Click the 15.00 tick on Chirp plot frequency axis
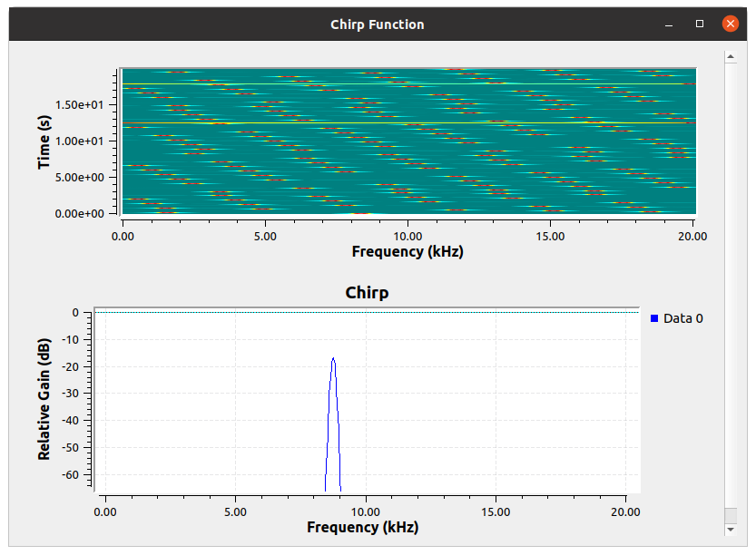Image resolution: width=756 pixels, height=555 pixels. pyautogui.click(x=496, y=511)
